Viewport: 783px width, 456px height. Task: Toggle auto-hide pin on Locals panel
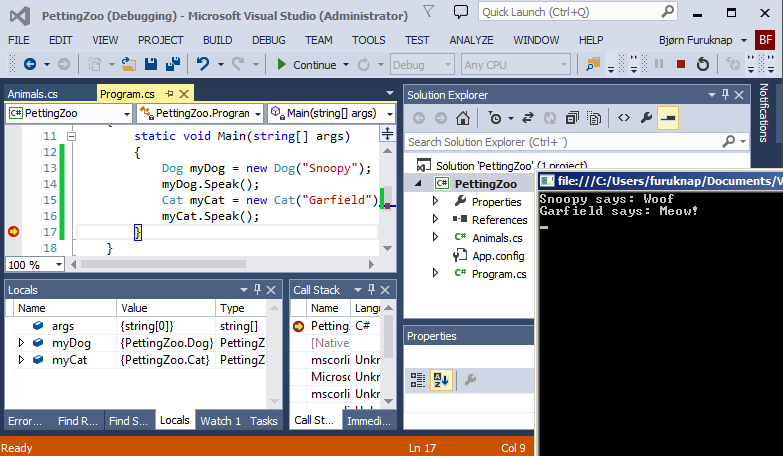coord(257,290)
